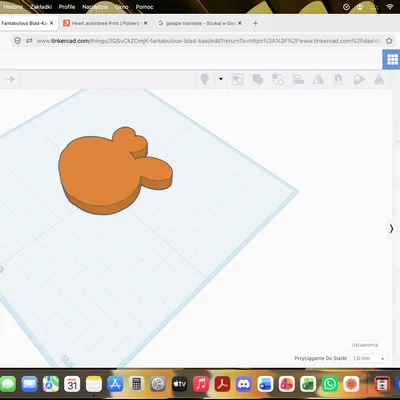Click the user account menu bar icon

[x=360, y=7]
